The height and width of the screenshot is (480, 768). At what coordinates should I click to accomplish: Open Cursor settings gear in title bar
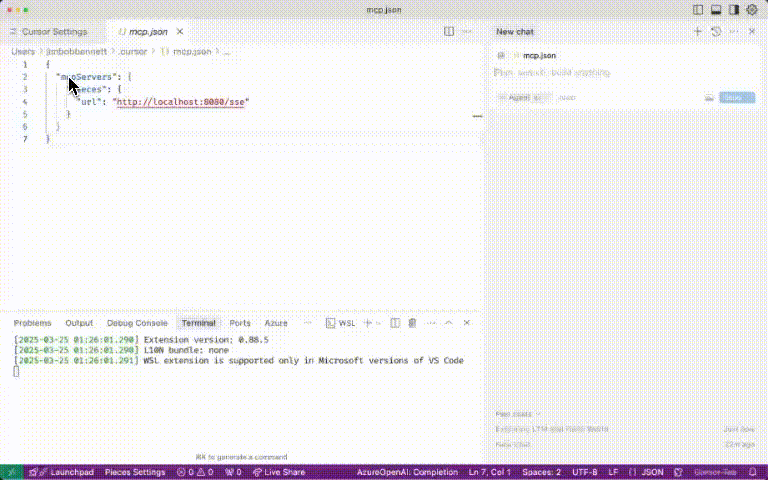click(x=752, y=10)
